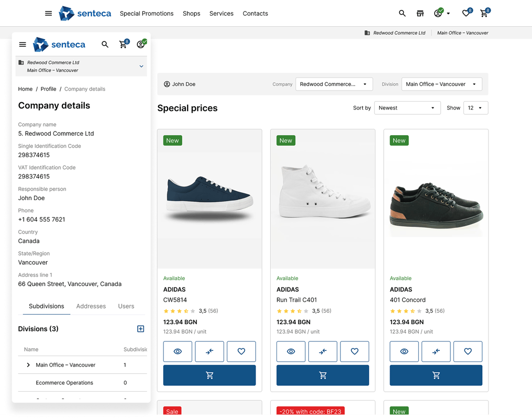Switch to the Addresses tab
The width and height of the screenshot is (532, 419).
(91, 306)
